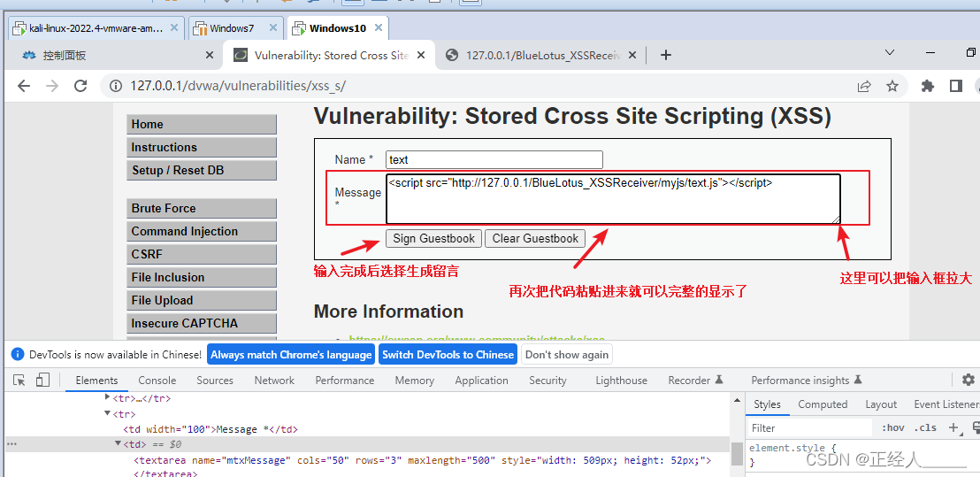Close the Windows10 VM tab
Image resolution: width=980 pixels, height=477 pixels.
click(x=379, y=28)
